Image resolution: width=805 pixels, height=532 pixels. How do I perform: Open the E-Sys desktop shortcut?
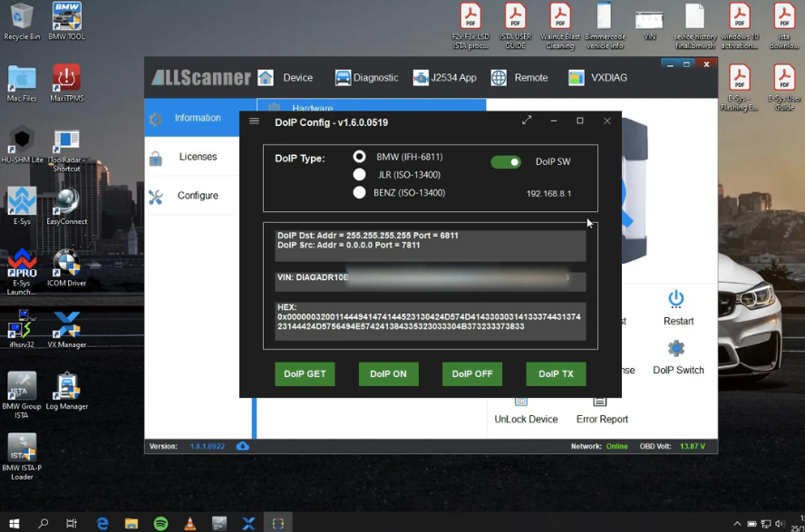(22, 207)
